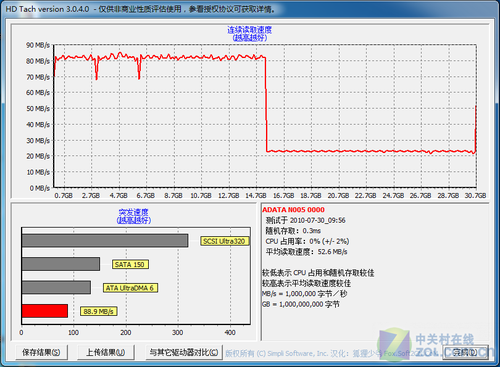Viewport: 500px width, 367px height.
Task: Select the ATA UltraDMA 6 label
Action: click(x=130, y=288)
